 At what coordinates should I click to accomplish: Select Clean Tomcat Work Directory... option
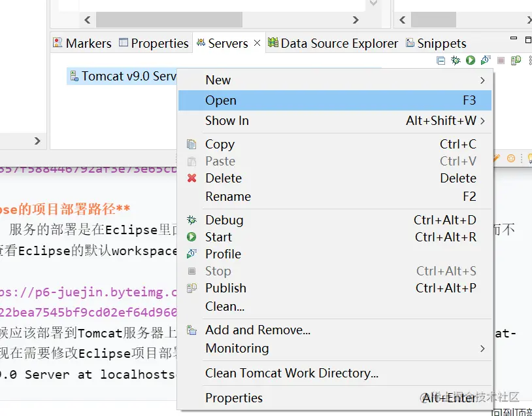(291, 373)
